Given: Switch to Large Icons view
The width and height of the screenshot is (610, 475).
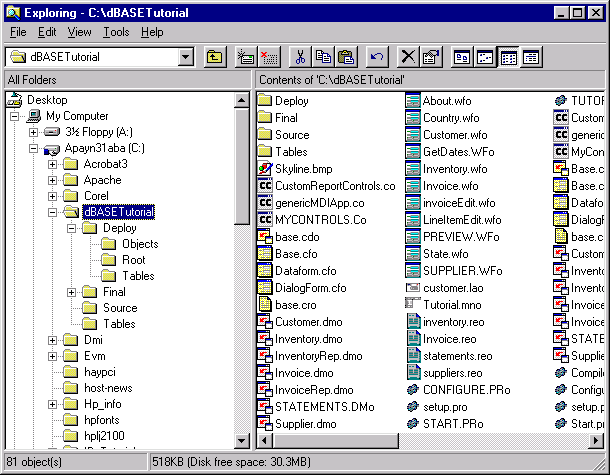Looking at the screenshot, I should [x=462, y=57].
